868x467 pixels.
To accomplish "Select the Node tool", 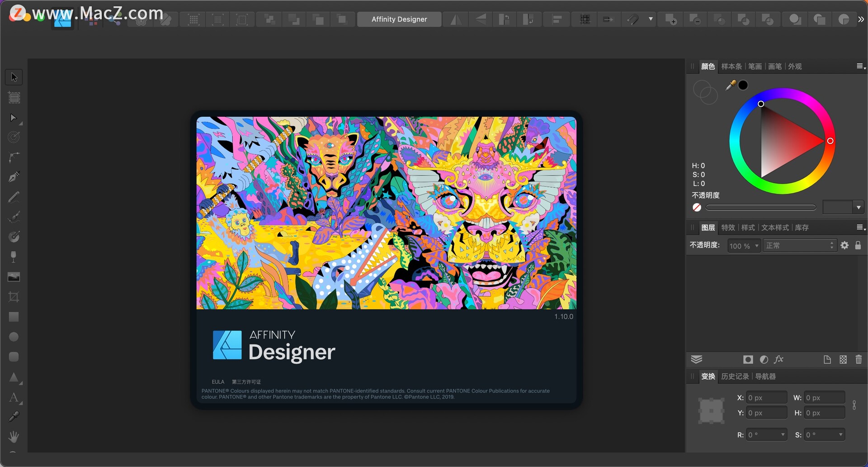I will 14,118.
